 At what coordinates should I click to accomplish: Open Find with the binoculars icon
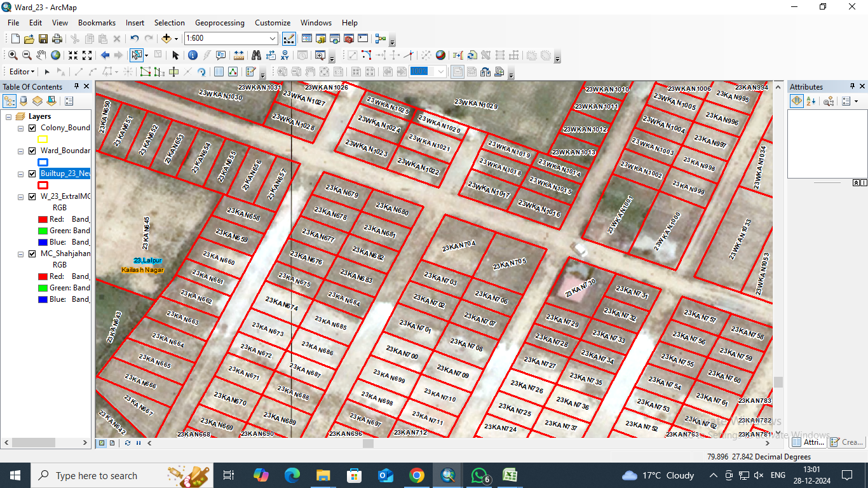click(x=256, y=55)
